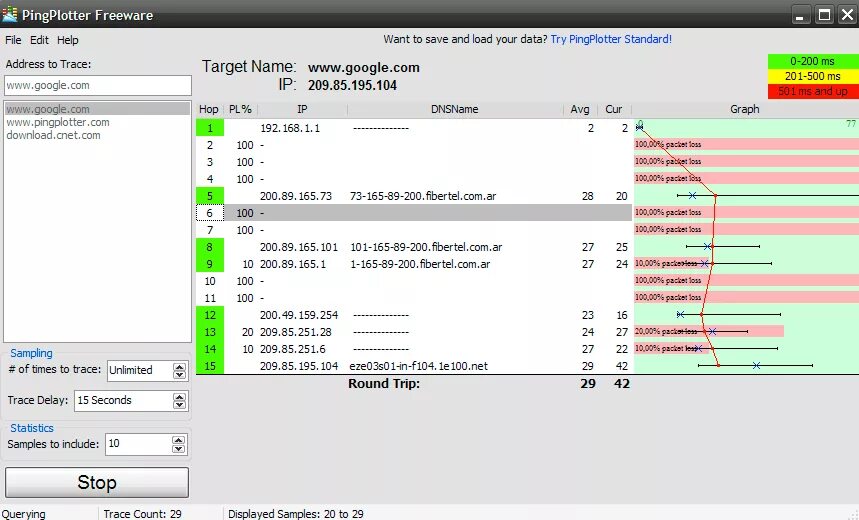Click the Displayed Samples: 20 to 29 status
Image resolution: width=859 pixels, height=520 pixels.
tap(296, 514)
